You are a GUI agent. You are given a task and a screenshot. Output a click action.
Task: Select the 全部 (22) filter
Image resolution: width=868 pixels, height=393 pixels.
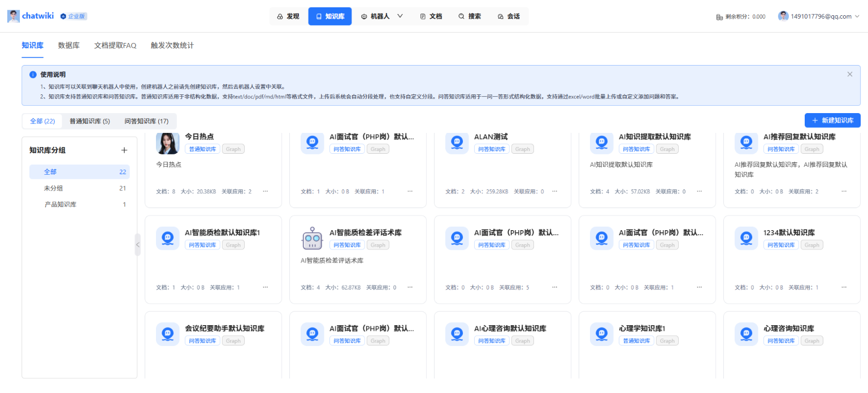(42, 121)
